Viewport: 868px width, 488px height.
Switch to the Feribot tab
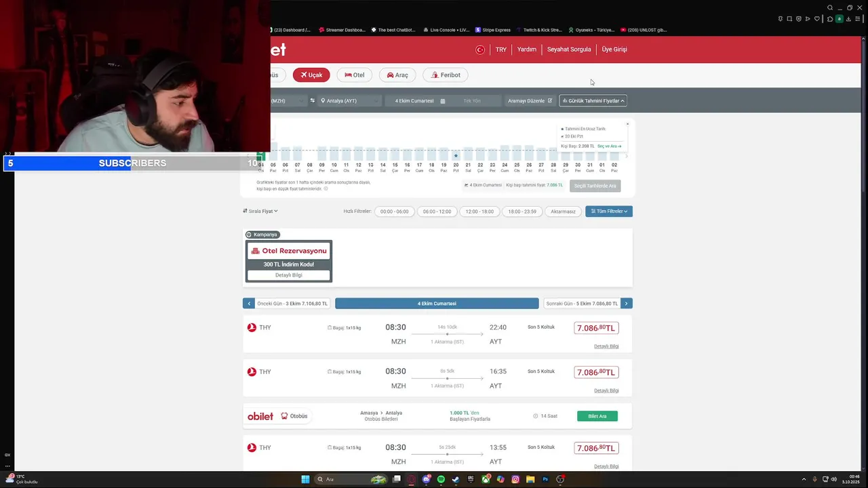click(446, 75)
